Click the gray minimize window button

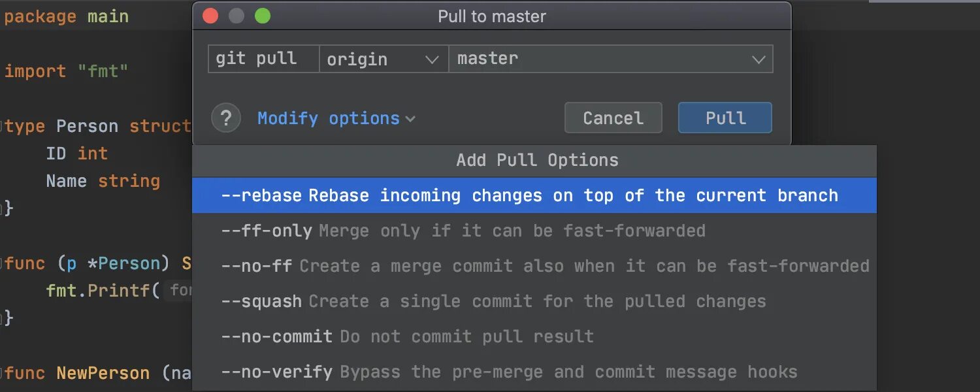click(237, 16)
